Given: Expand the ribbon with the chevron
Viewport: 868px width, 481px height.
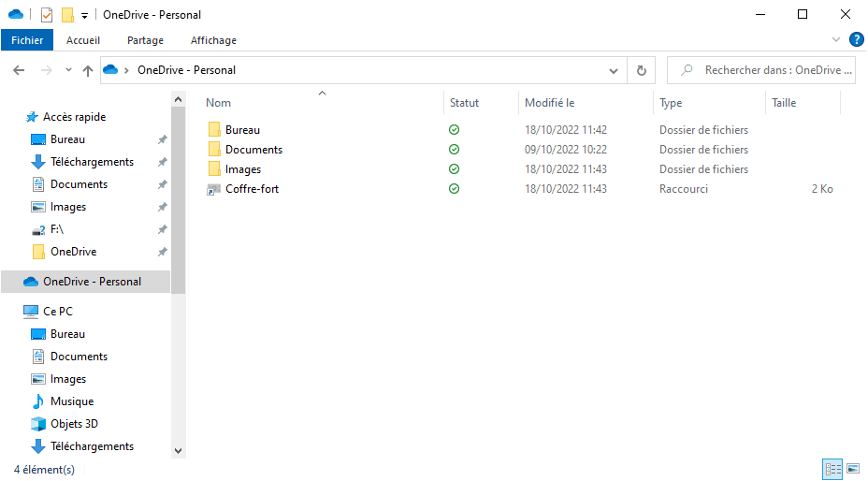Looking at the screenshot, I should point(836,40).
